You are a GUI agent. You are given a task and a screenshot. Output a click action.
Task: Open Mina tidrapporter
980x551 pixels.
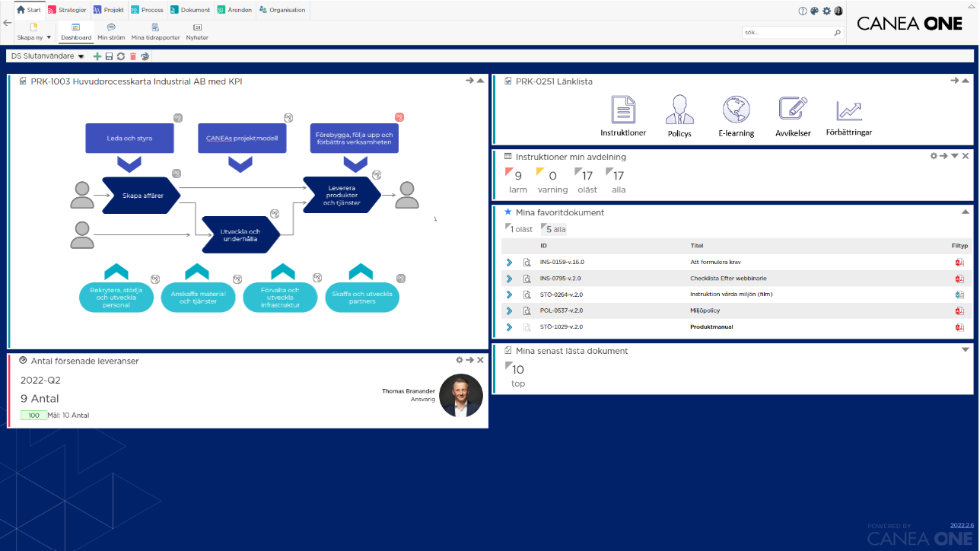[x=155, y=32]
